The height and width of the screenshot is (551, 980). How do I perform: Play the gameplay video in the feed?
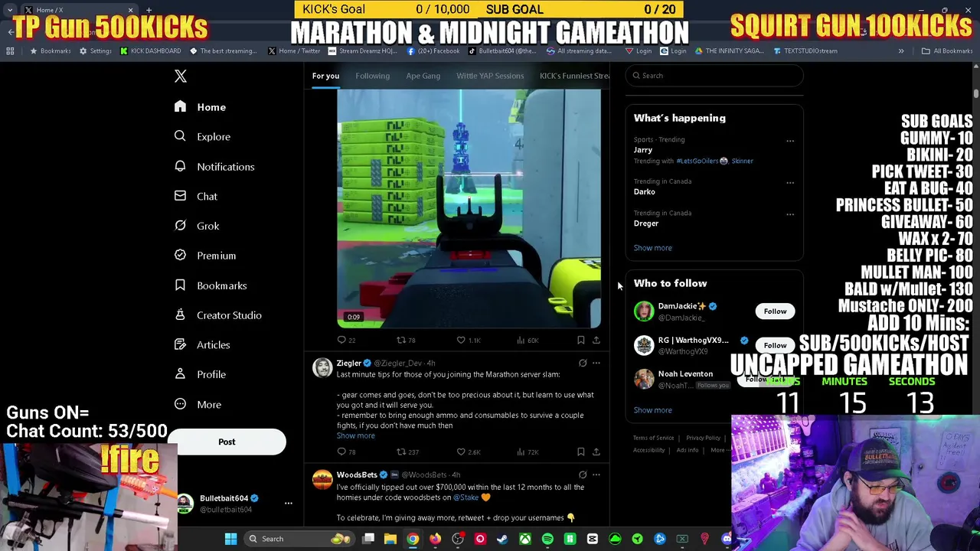tap(469, 208)
